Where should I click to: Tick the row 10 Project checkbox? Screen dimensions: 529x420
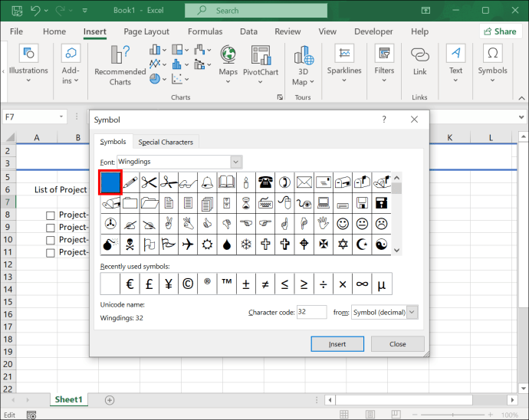pyautogui.click(x=51, y=240)
